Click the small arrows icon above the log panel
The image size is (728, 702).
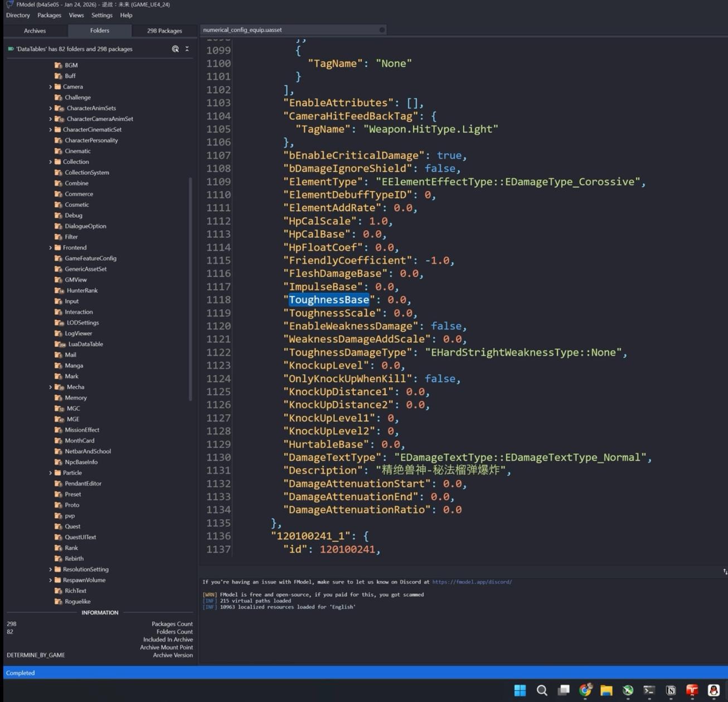click(725, 571)
